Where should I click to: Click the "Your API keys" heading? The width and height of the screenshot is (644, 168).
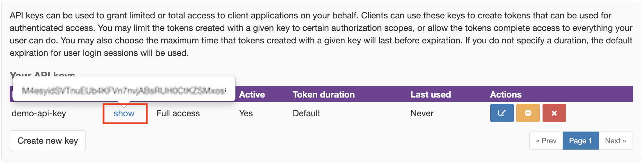click(x=42, y=74)
